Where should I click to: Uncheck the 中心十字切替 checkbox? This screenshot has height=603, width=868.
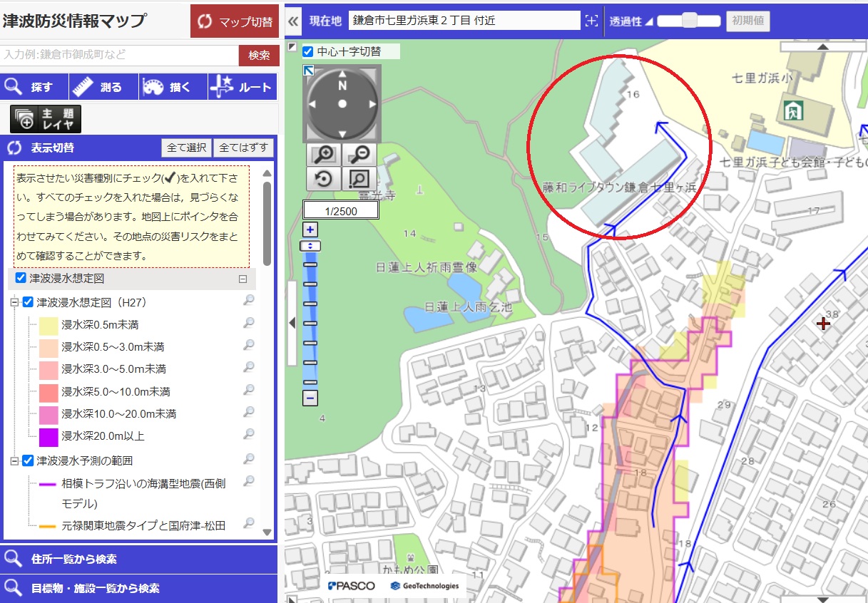coord(308,51)
